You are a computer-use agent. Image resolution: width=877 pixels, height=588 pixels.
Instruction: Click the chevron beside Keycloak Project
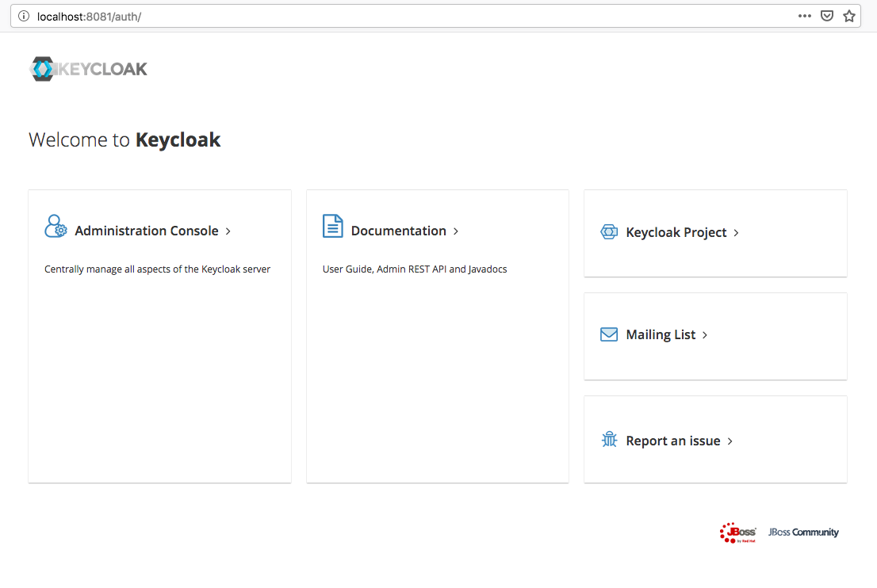pos(736,233)
